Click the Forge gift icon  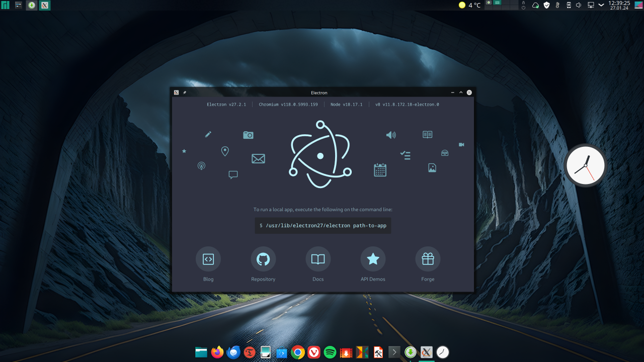tap(428, 259)
